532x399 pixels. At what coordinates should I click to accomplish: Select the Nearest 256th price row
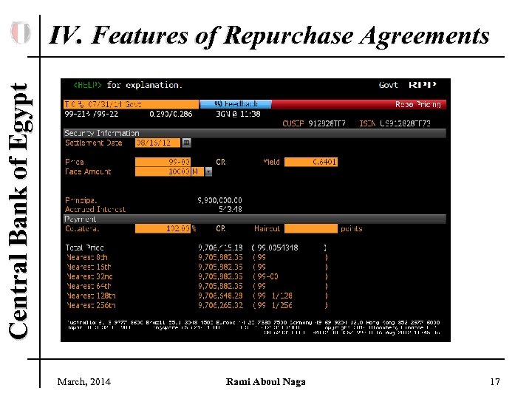[x=197, y=305]
